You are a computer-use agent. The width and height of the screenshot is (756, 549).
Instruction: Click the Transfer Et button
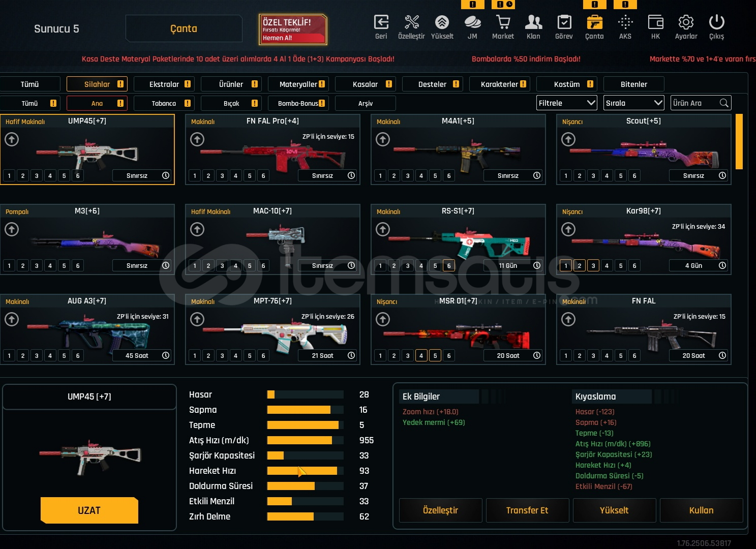click(x=527, y=510)
